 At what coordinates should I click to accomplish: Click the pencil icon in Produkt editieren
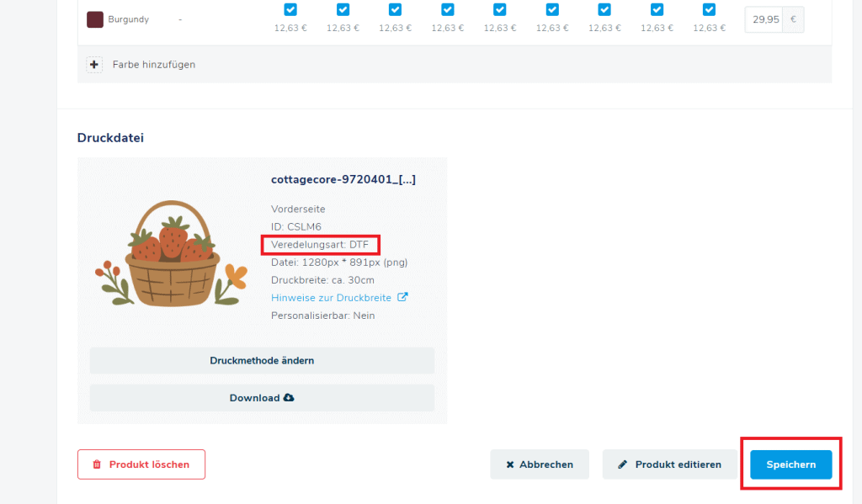(x=622, y=464)
